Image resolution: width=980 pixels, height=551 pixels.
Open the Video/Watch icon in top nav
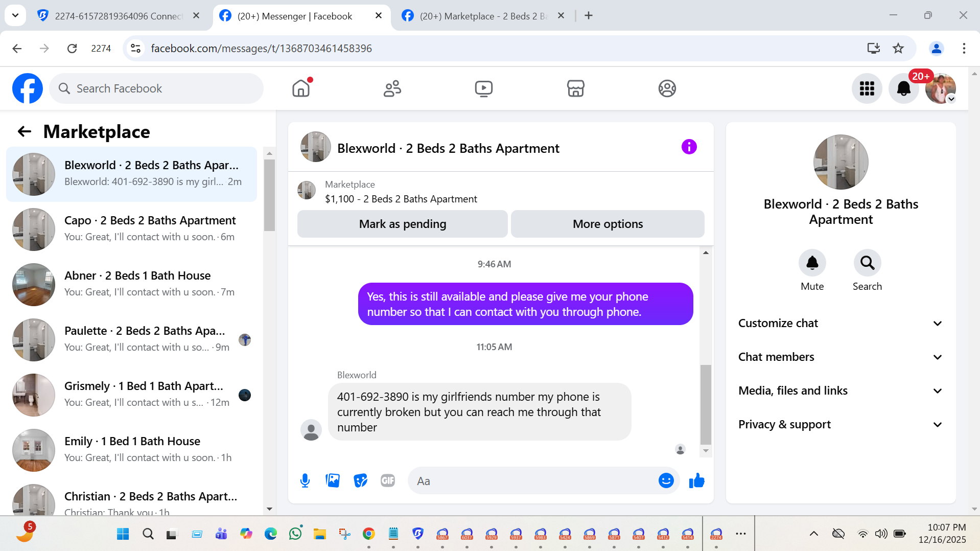[x=484, y=88]
